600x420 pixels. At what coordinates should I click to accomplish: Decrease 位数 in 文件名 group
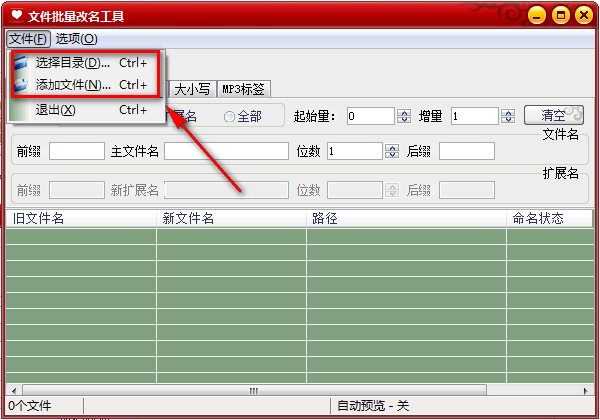tap(392, 155)
